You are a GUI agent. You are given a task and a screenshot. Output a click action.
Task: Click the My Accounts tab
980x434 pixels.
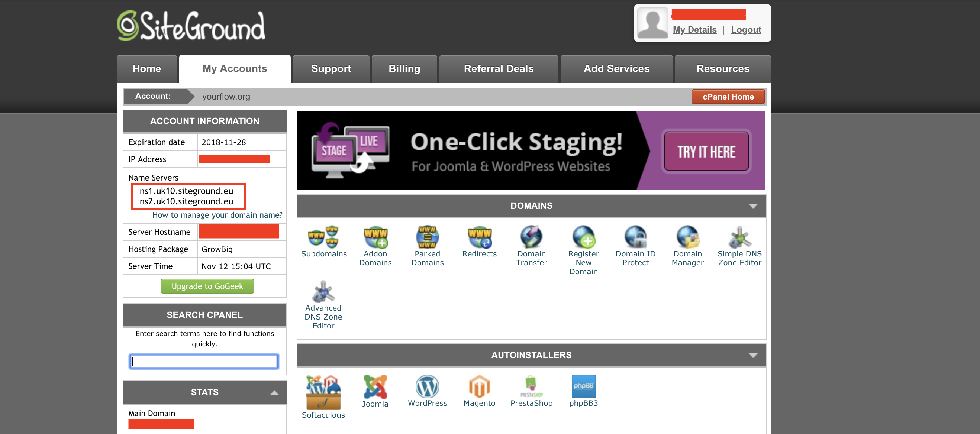pos(234,69)
